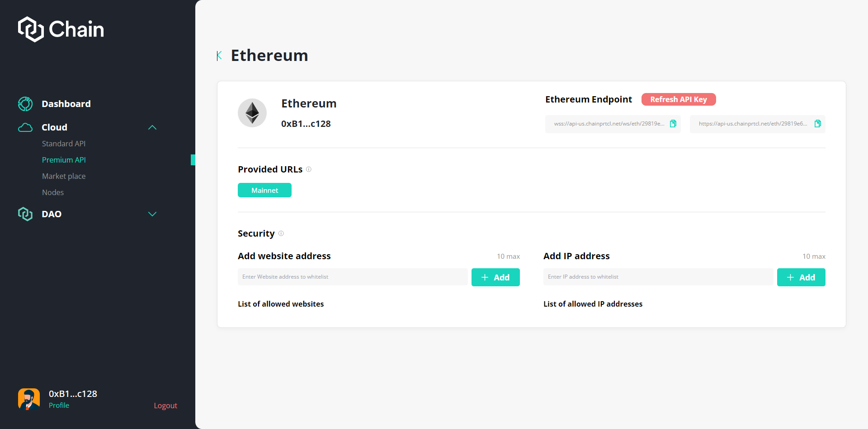The height and width of the screenshot is (429, 868).
Task: Focus the IP address whitelist field
Action: (658, 277)
